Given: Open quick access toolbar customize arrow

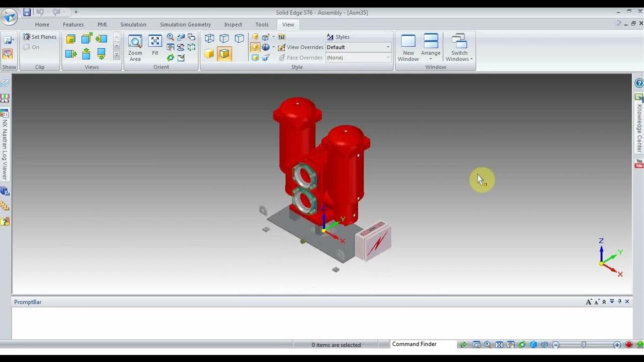Looking at the screenshot, I should pos(76,12).
